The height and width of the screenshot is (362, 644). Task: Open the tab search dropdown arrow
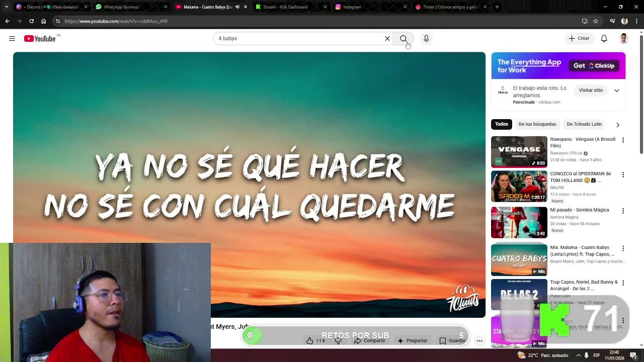(6, 7)
